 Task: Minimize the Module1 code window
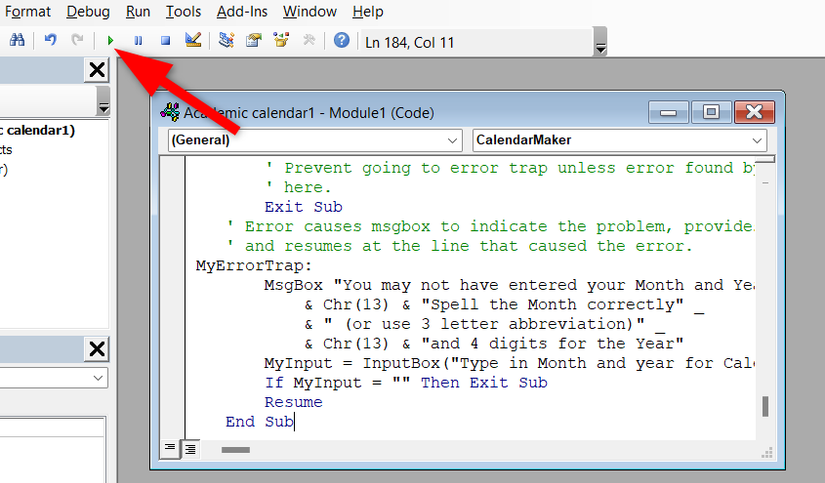click(x=668, y=112)
